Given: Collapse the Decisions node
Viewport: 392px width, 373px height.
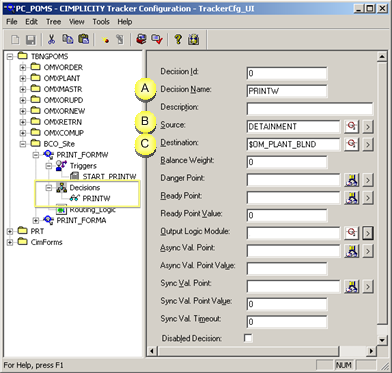Looking at the screenshot, I should click(49, 188).
